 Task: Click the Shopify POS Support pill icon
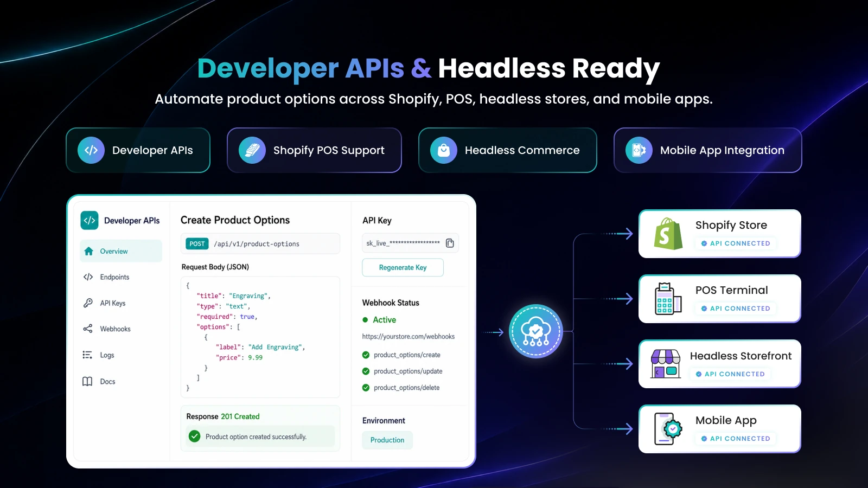coord(252,150)
